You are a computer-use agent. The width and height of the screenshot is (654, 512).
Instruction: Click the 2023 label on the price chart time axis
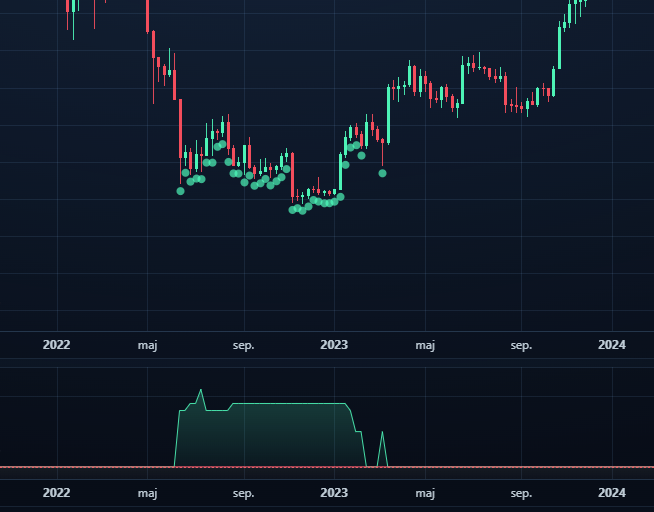pos(334,345)
